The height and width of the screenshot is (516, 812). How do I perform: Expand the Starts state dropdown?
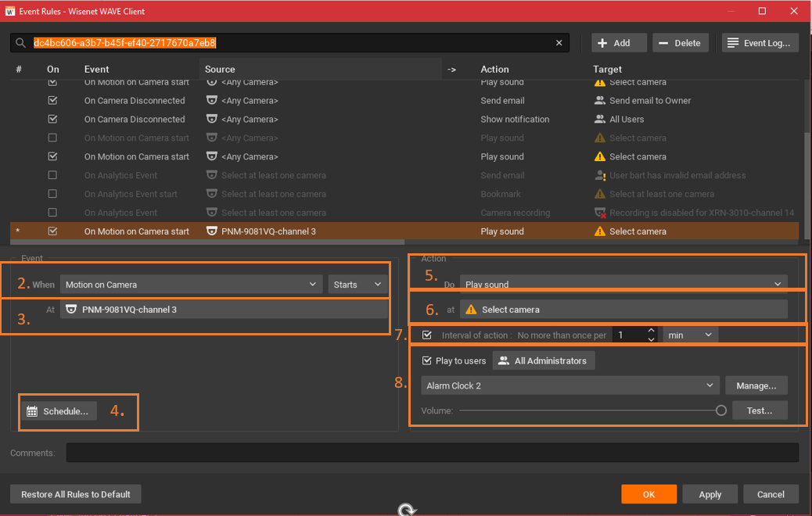tap(357, 284)
